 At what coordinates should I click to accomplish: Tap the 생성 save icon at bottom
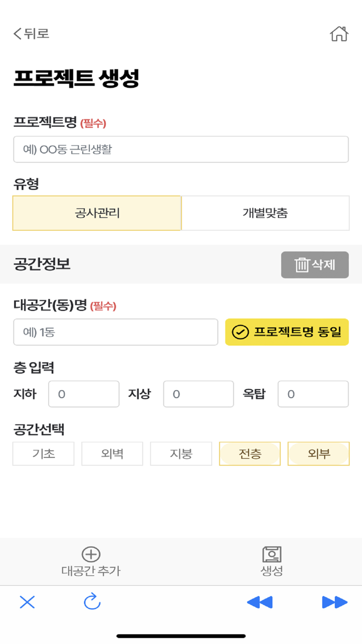pos(271,554)
